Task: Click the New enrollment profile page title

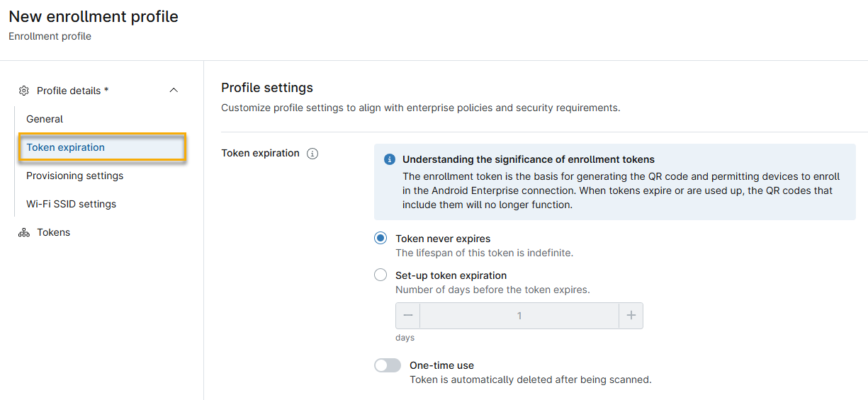Action: [94, 16]
